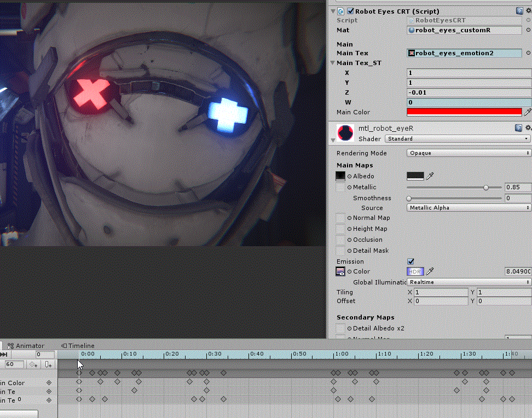This screenshot has height=418, width=532.
Task: Switch to the Timeline tab
Action: click(78, 346)
